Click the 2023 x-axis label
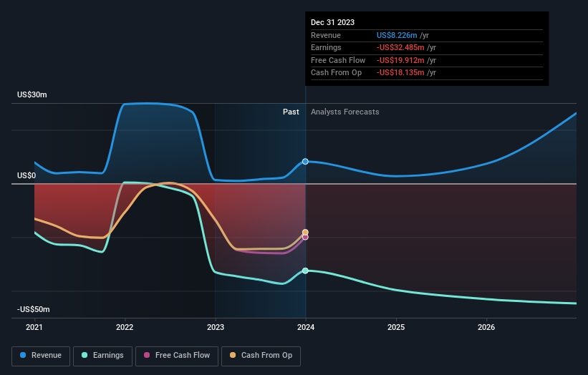Screen dimensions: 588x375 pyautogui.click(x=216, y=327)
